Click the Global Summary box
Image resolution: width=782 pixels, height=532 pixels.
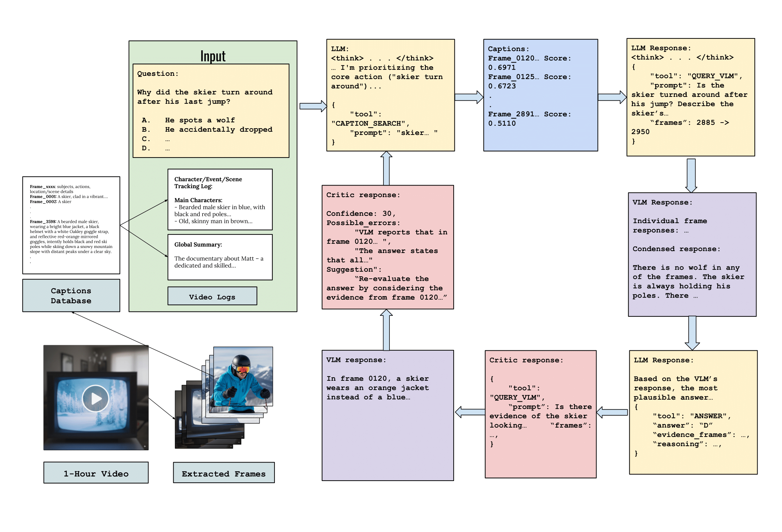[x=220, y=257]
